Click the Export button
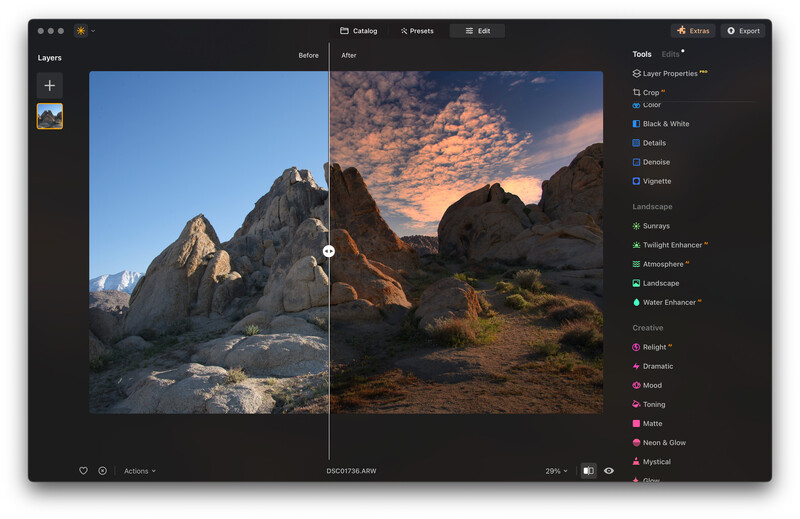 [x=743, y=31]
